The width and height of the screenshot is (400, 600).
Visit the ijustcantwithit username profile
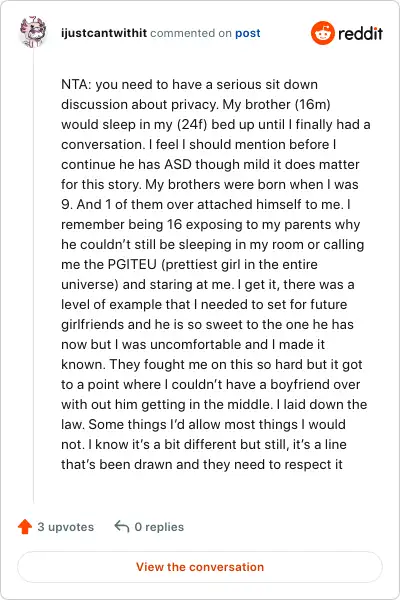coord(104,33)
